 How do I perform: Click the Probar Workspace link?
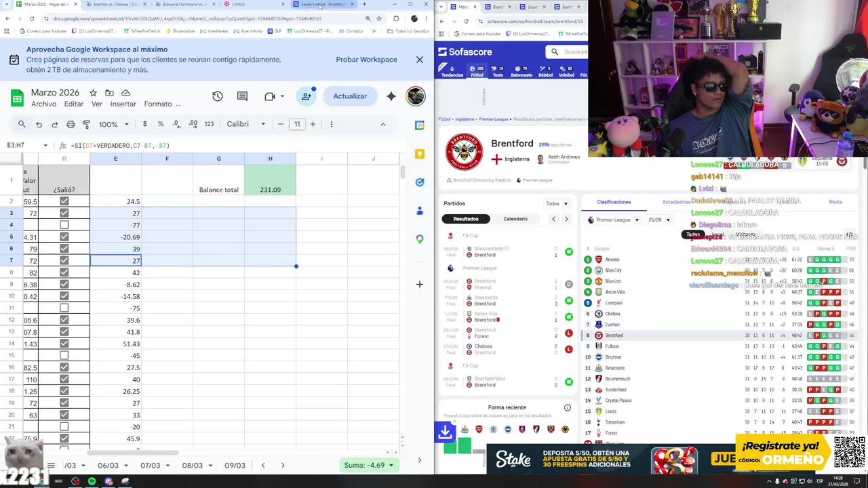tap(366, 60)
